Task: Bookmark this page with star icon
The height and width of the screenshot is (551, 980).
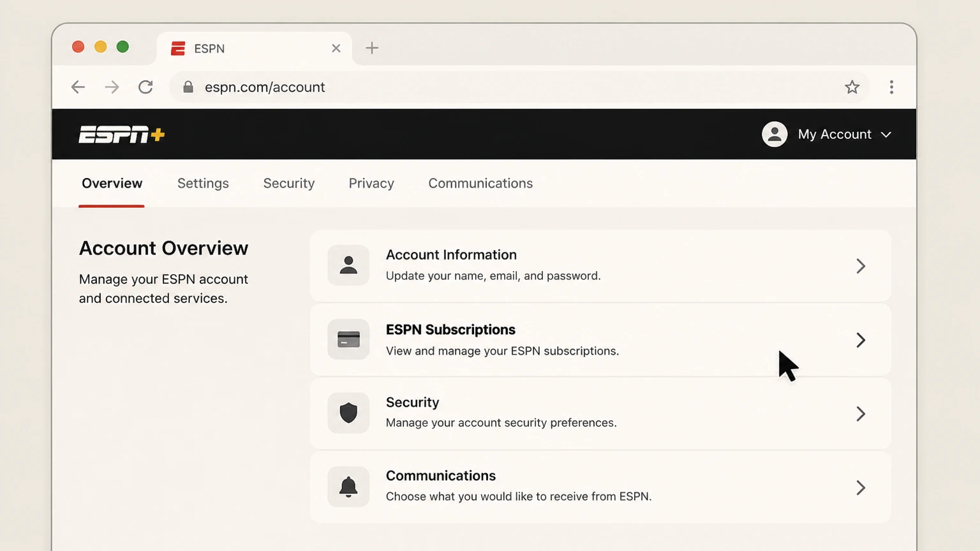Action: tap(852, 87)
